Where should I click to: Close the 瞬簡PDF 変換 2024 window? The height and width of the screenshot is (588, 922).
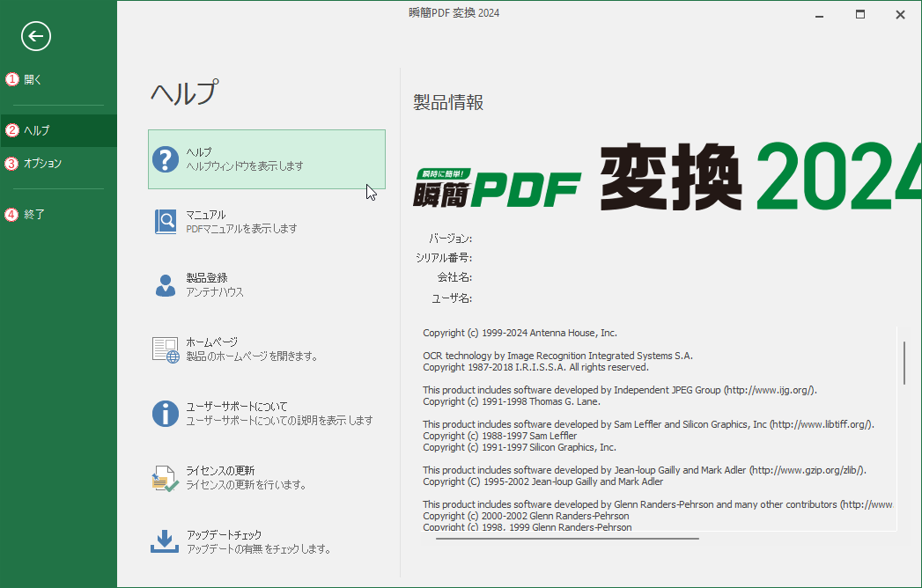(x=900, y=15)
